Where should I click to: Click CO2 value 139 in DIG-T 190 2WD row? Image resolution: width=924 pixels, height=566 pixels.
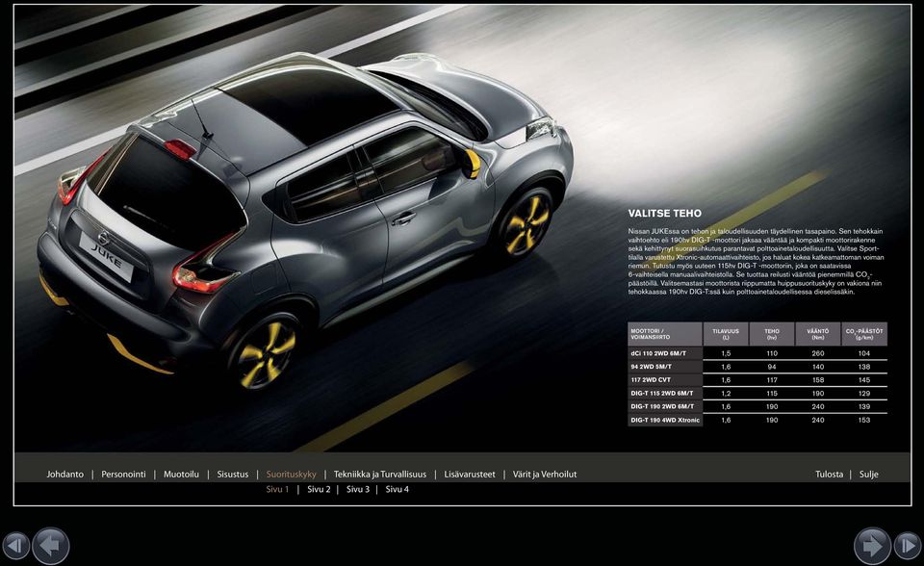point(864,406)
